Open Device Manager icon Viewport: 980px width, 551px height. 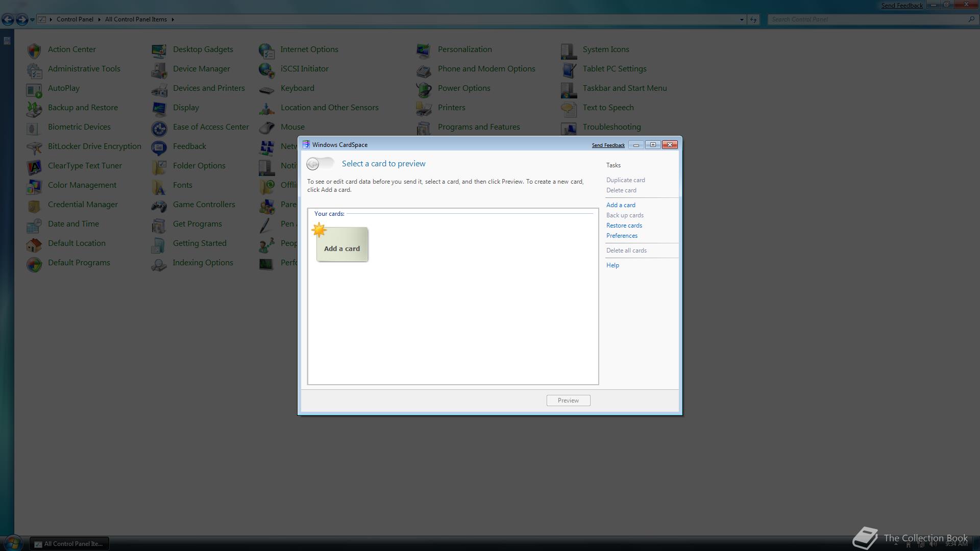pos(159,69)
